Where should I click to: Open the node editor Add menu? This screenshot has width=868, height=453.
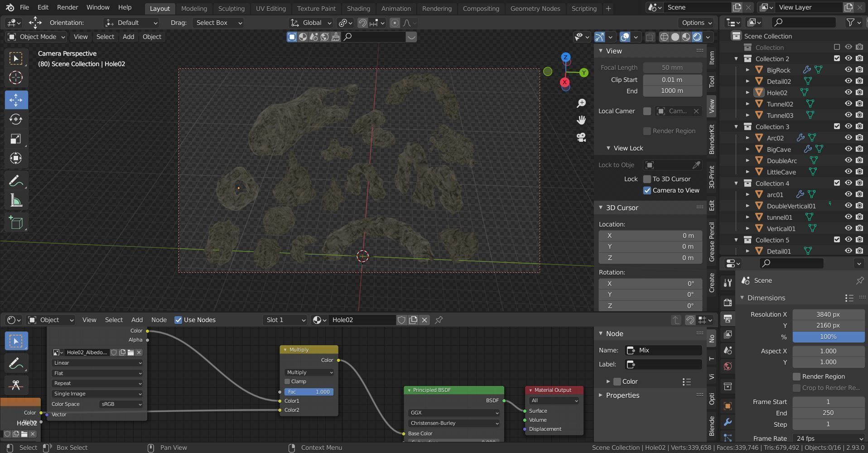(x=137, y=320)
